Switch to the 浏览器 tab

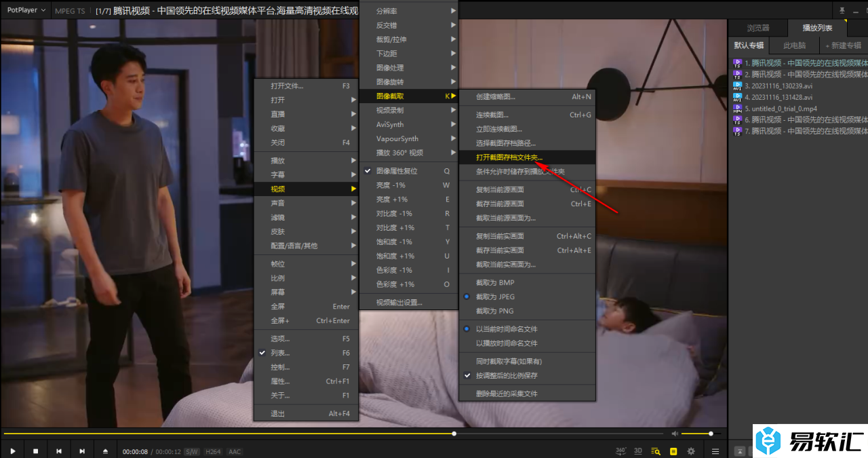tap(758, 28)
